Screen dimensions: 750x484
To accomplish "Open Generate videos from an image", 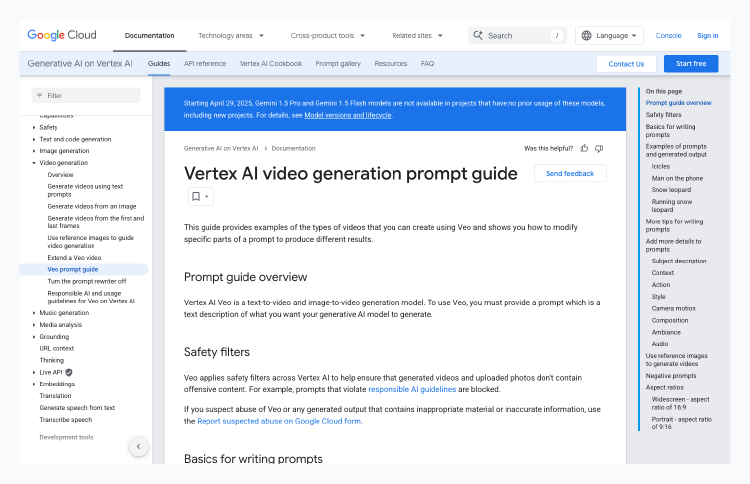I will [x=92, y=206].
